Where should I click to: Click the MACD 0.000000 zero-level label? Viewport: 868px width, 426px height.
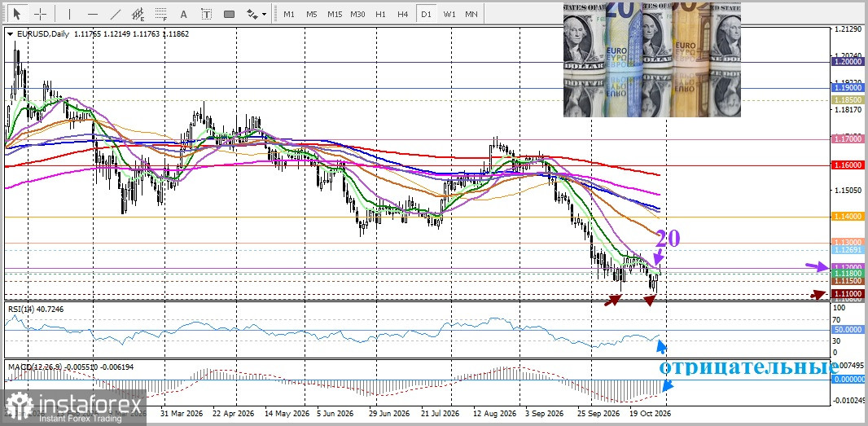point(848,380)
